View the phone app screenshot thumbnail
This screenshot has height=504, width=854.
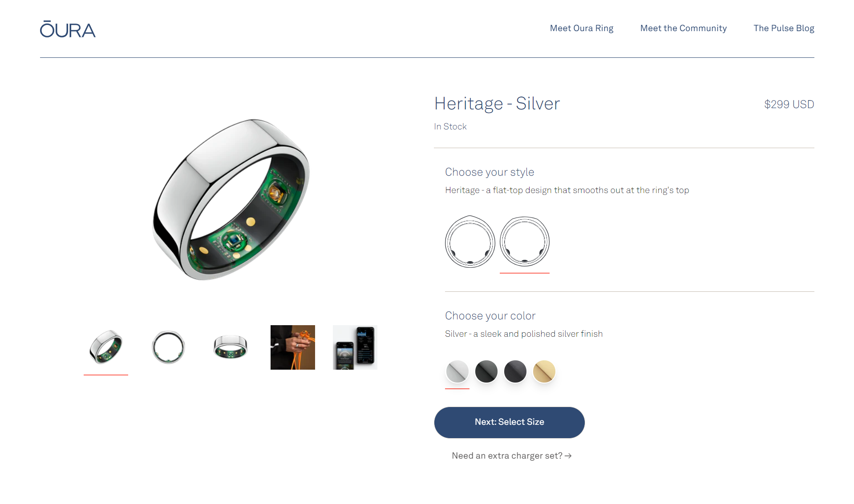click(355, 347)
